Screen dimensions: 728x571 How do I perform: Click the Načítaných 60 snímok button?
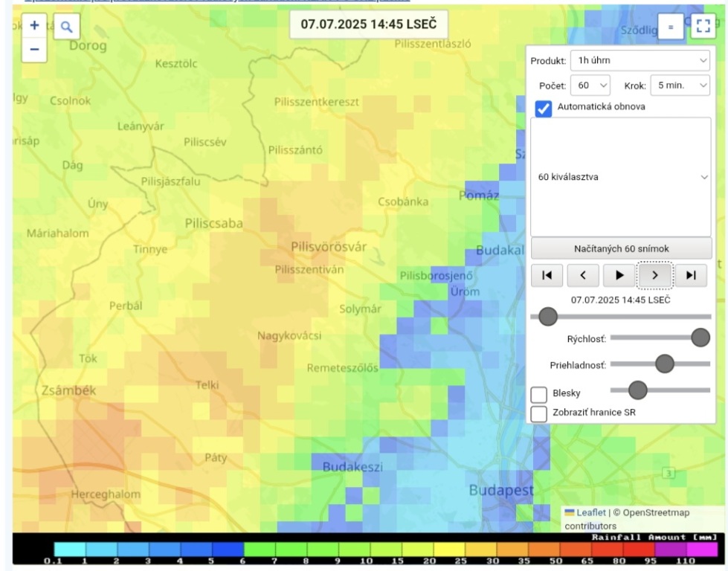pyautogui.click(x=621, y=248)
